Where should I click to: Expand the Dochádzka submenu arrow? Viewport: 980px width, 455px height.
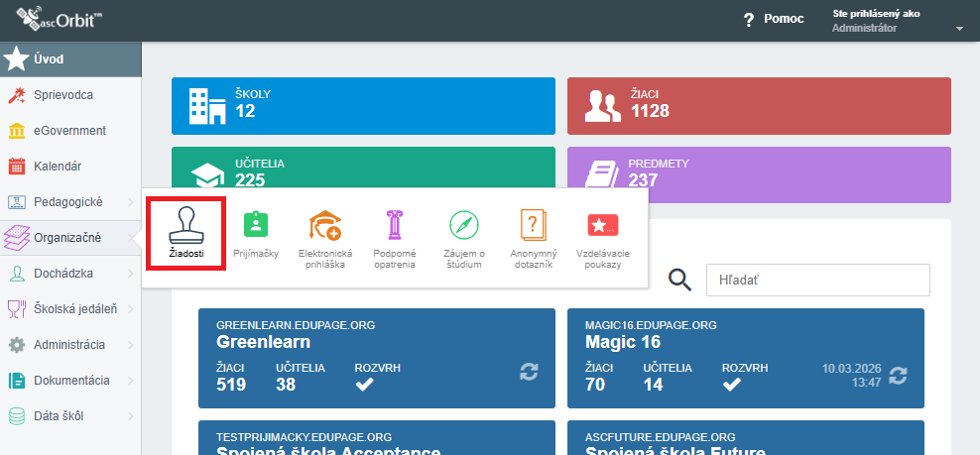pos(131,274)
